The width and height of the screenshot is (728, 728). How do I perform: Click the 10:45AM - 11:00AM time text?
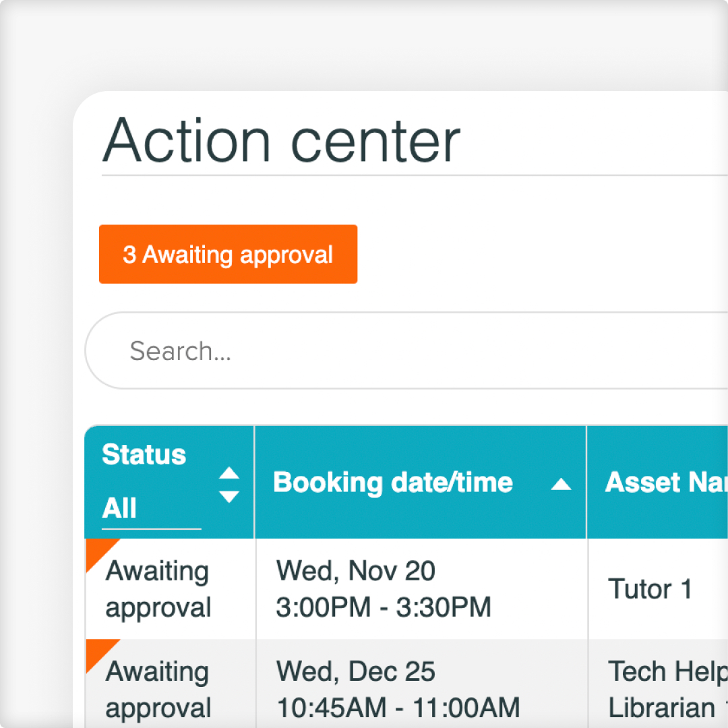tap(398, 708)
